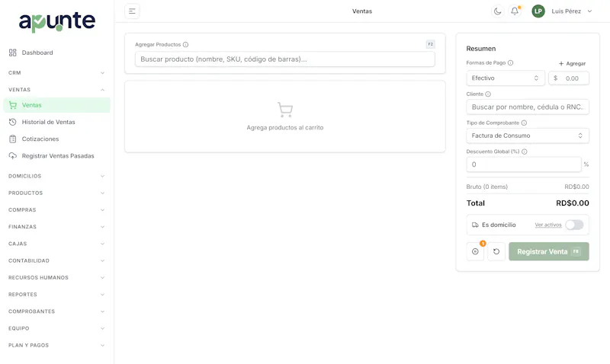Click the apunte logo

click(x=57, y=22)
